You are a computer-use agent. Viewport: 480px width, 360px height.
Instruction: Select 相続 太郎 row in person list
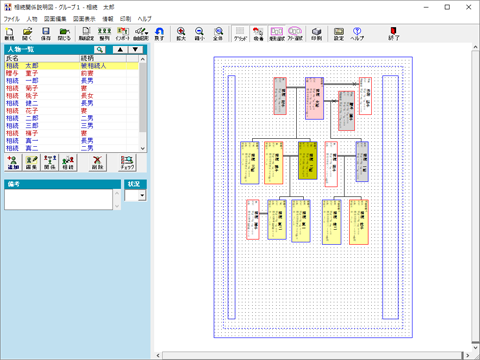[x=72, y=66]
